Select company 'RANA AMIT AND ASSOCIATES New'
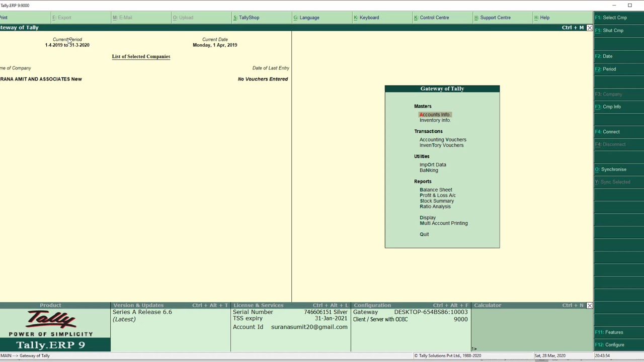Image resolution: width=644 pixels, height=362 pixels. [x=41, y=79]
